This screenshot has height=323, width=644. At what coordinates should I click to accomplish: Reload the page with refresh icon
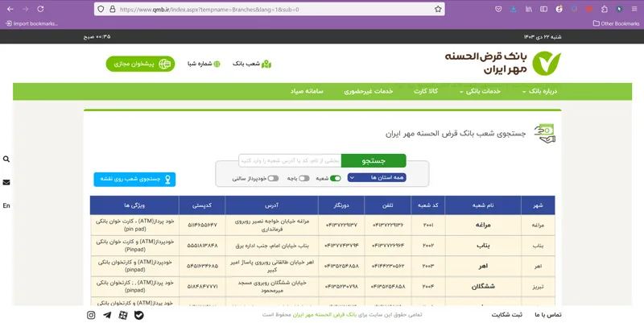pos(40,9)
